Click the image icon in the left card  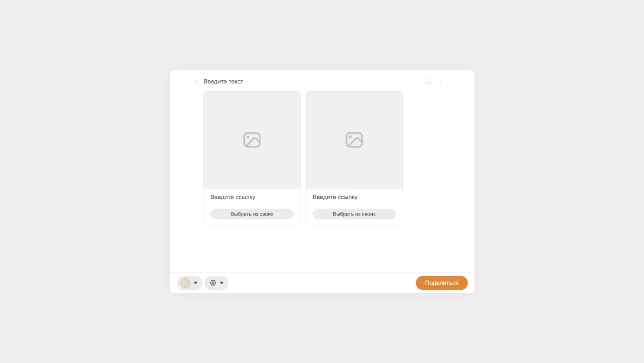pyautogui.click(x=252, y=140)
